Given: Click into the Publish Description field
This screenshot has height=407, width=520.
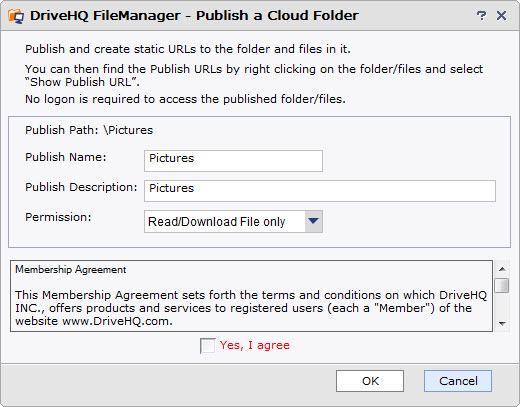Looking at the screenshot, I should (320, 191).
